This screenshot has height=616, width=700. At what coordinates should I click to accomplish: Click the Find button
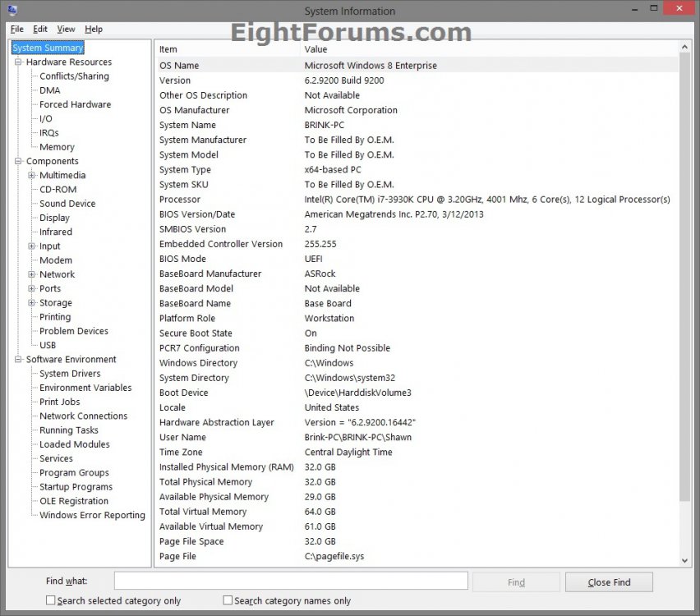tap(516, 582)
